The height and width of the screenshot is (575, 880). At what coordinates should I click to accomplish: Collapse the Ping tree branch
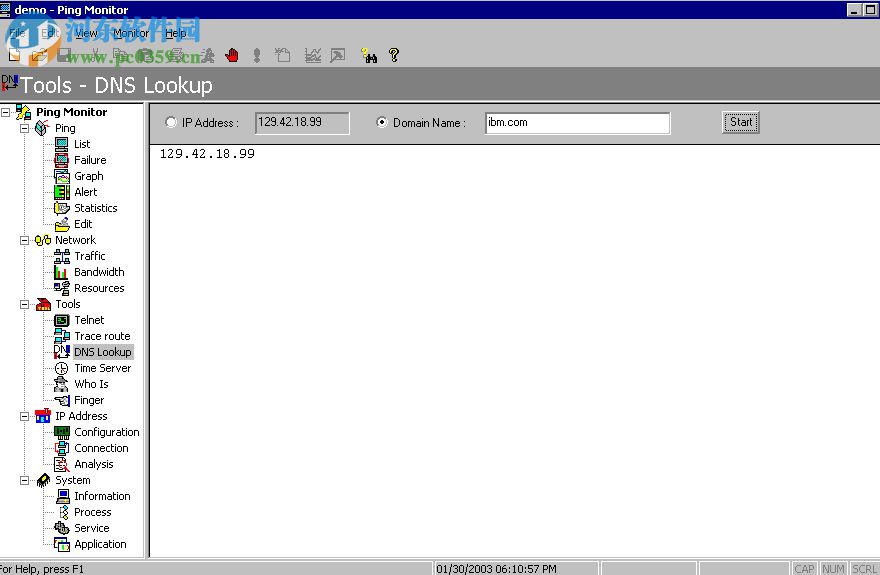24,128
